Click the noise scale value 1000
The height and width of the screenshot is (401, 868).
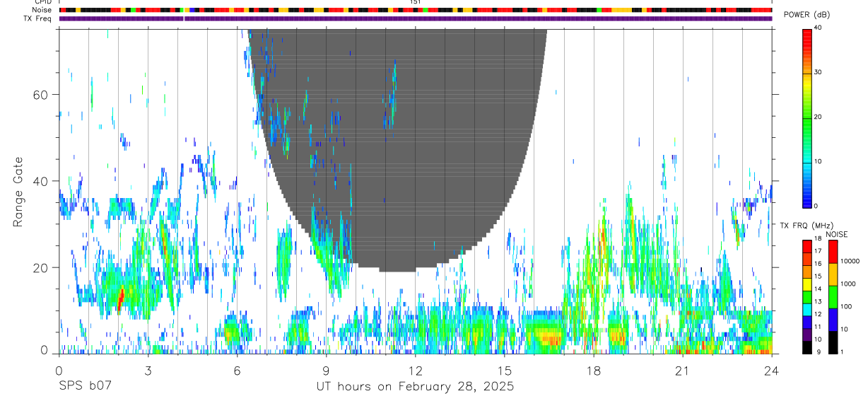(848, 284)
